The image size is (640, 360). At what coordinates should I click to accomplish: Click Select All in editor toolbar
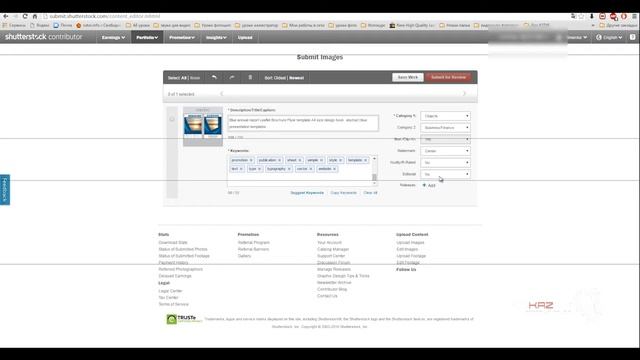point(177,78)
